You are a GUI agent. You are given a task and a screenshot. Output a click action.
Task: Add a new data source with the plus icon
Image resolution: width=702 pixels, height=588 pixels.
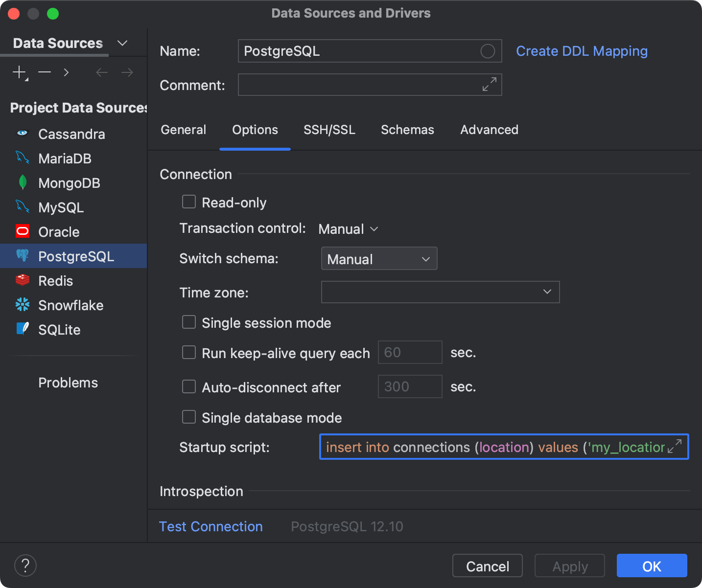(18, 72)
